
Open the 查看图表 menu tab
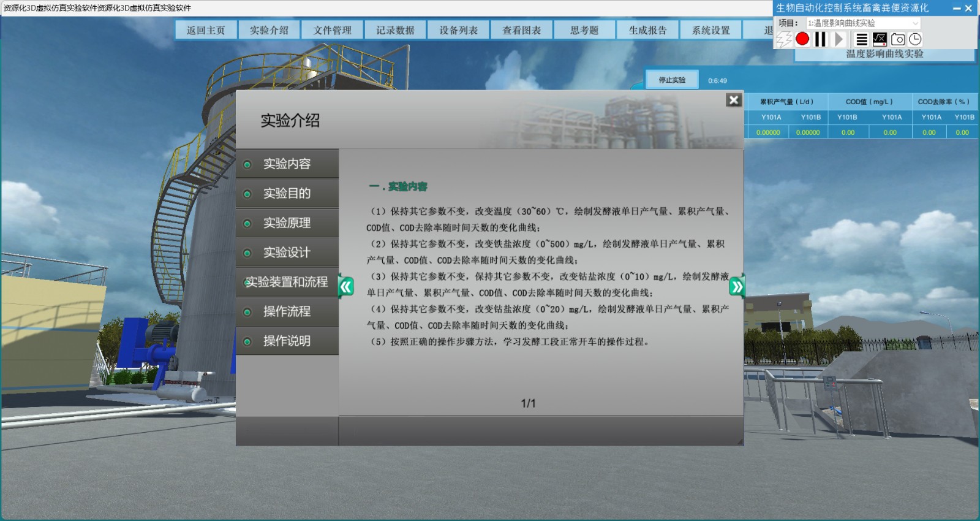(521, 30)
